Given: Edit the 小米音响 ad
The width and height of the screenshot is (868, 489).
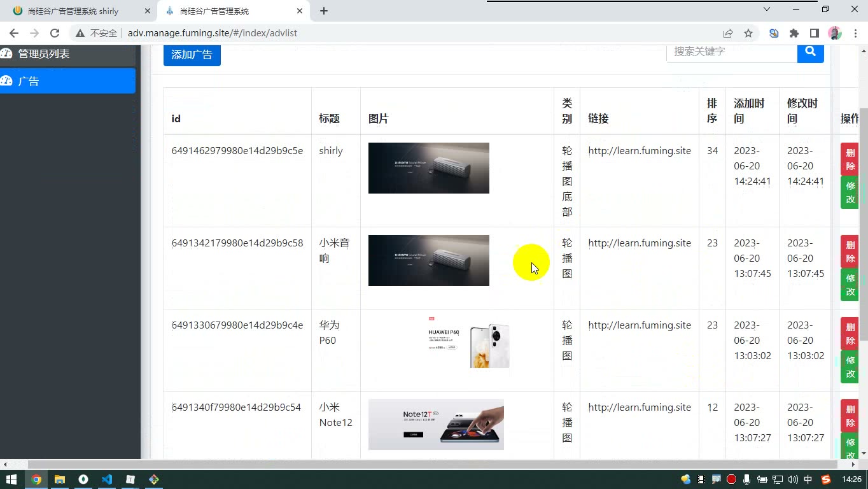Looking at the screenshot, I should click(850, 285).
